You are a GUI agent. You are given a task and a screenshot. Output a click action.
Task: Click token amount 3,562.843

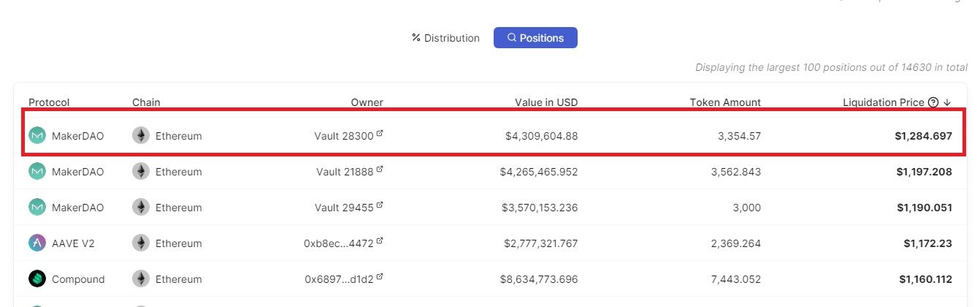(x=735, y=172)
